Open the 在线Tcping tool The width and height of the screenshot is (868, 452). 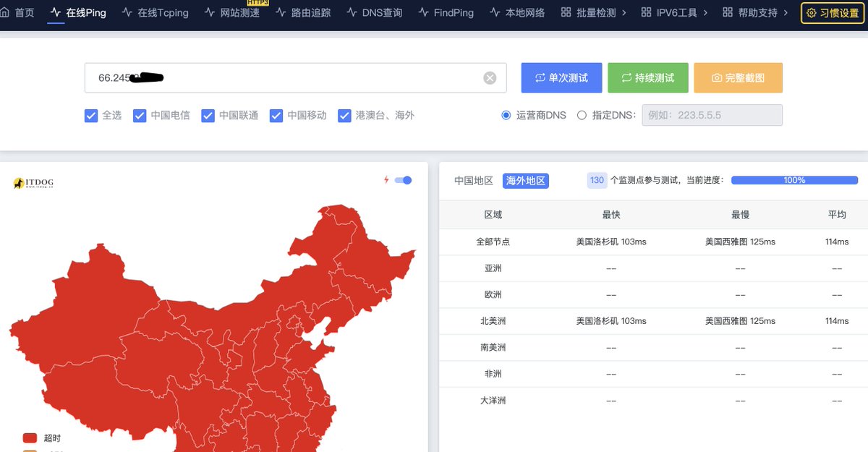click(155, 12)
